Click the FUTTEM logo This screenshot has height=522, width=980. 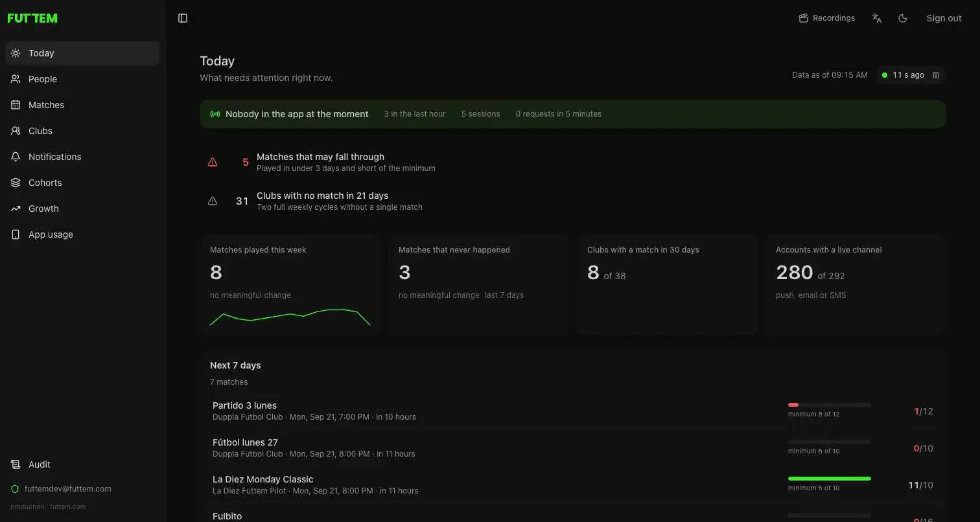(32, 18)
